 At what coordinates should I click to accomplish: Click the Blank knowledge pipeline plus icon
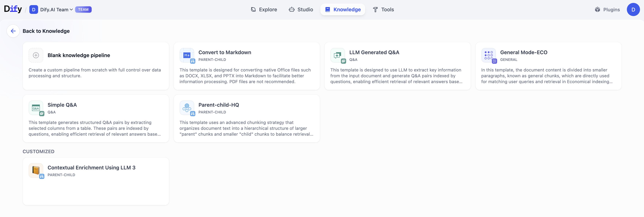[x=36, y=55]
